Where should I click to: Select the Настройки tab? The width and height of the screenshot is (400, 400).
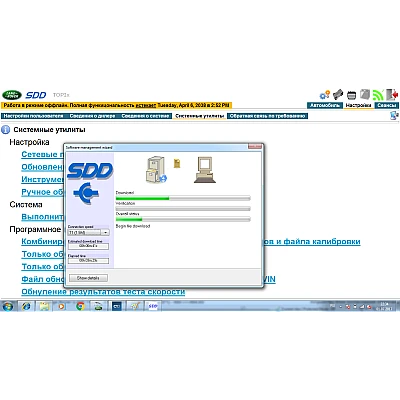(358, 105)
